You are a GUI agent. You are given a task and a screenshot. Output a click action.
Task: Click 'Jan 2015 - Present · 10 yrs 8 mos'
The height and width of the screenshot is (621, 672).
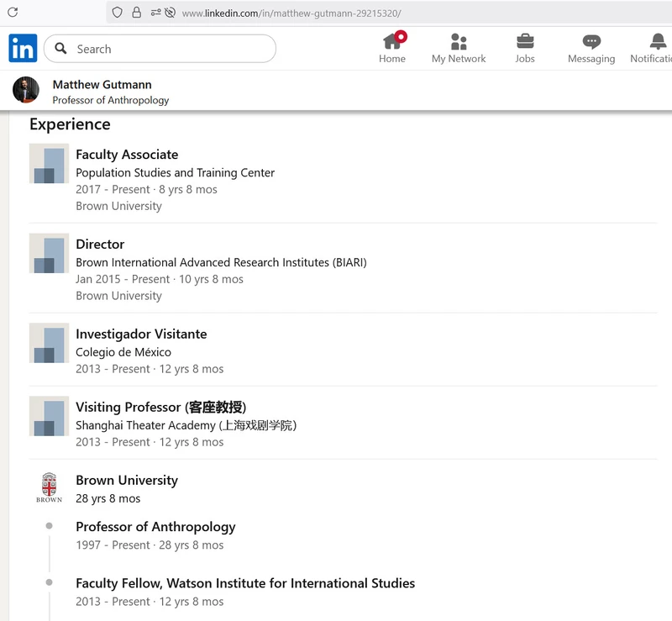[160, 279]
